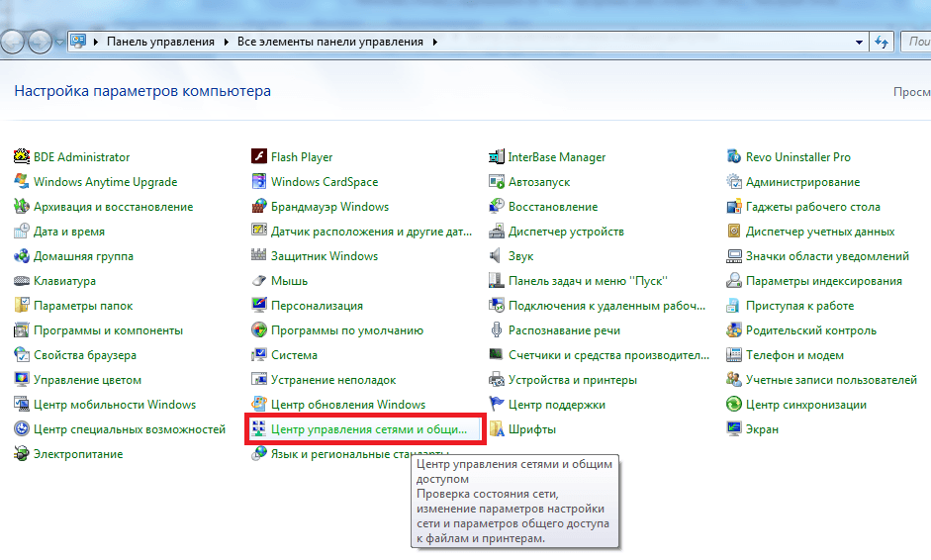This screenshot has height=560, width=931.
Task: Expand the arrow after Все элементы панели управления
Action: (x=435, y=43)
